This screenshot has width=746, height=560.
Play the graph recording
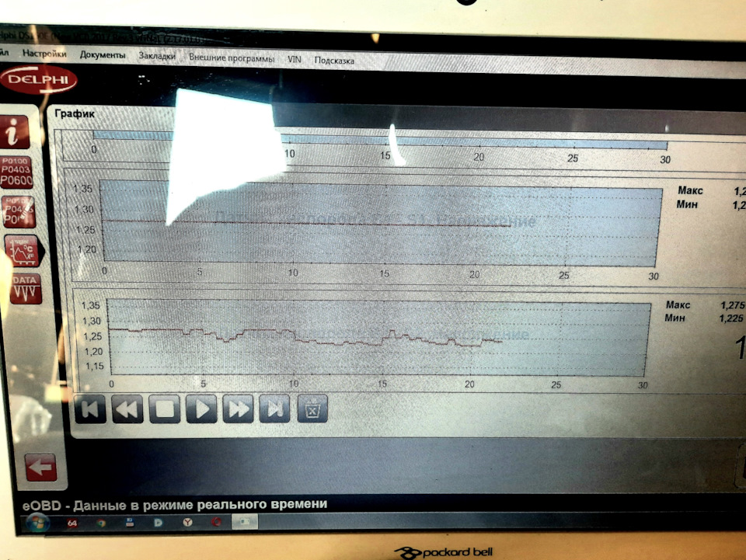tap(201, 409)
